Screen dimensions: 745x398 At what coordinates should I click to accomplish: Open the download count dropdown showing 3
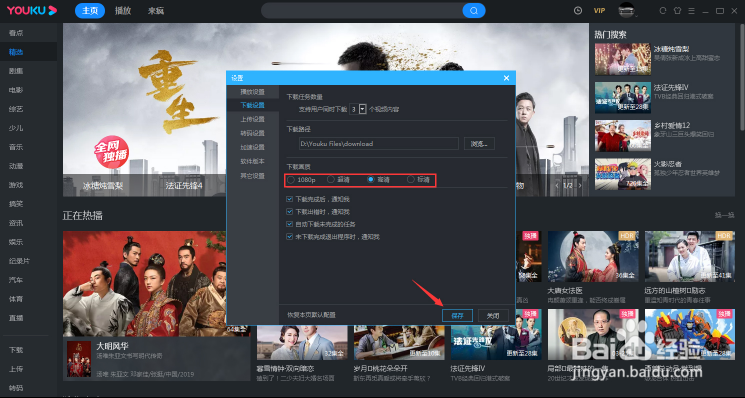[x=363, y=109]
